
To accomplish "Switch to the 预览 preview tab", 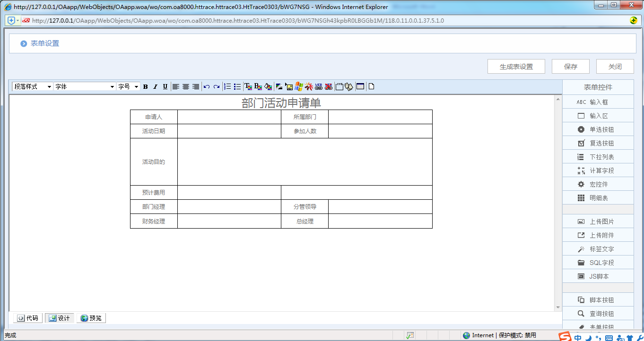I will [91, 318].
